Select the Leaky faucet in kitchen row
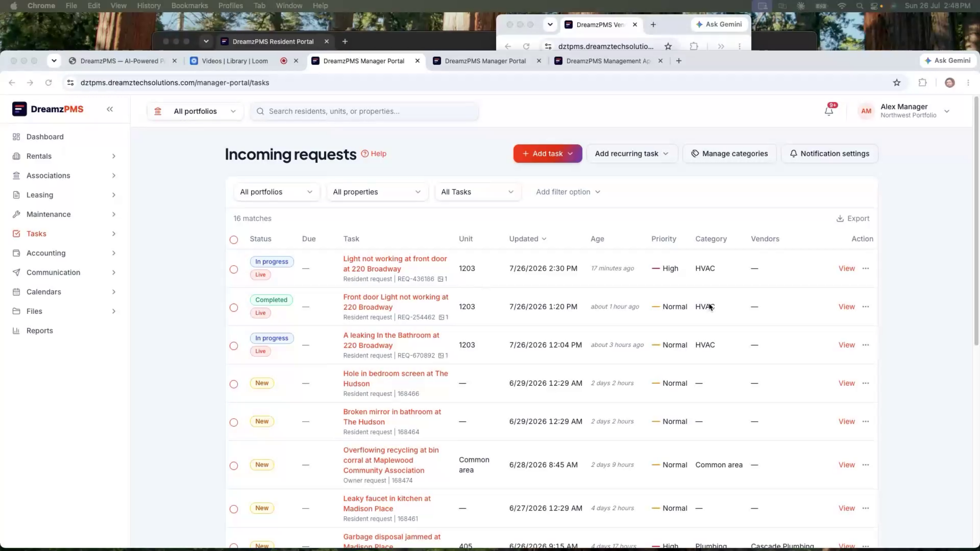The image size is (980, 551). [234, 509]
